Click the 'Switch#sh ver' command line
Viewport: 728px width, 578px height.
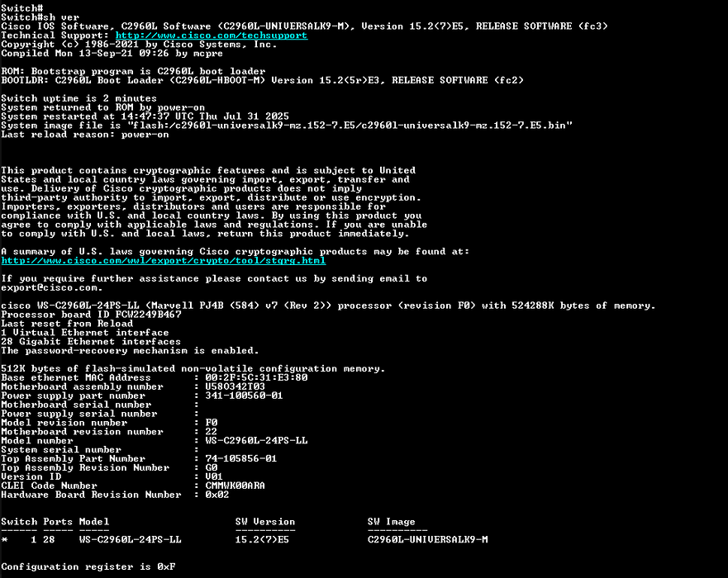(40, 17)
